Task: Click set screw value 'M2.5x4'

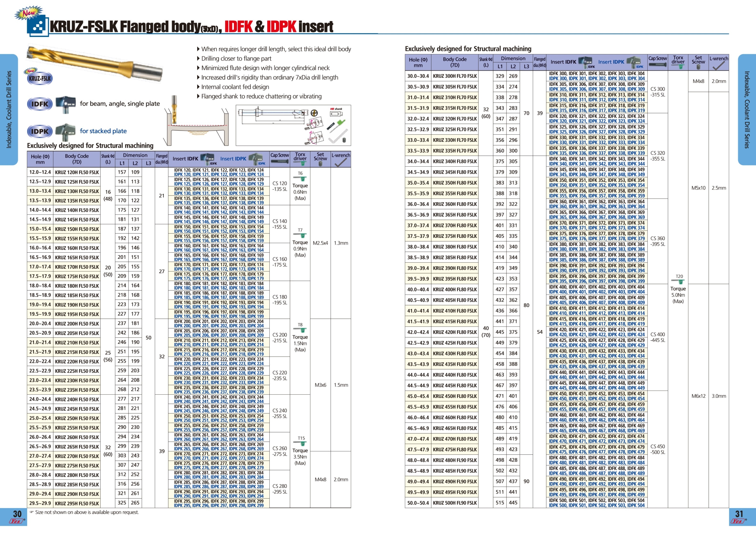Action: pyautogui.click(x=320, y=243)
